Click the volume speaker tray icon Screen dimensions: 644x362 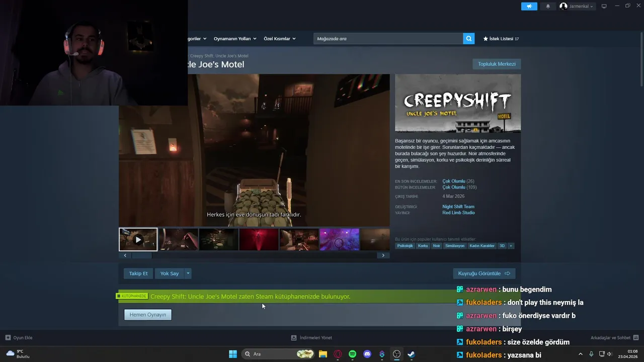610,354
